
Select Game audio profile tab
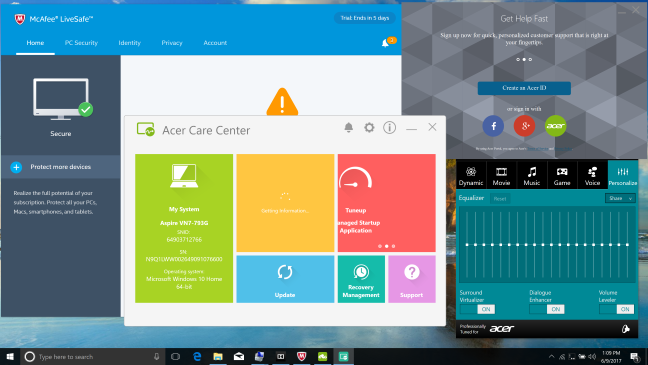pos(562,175)
